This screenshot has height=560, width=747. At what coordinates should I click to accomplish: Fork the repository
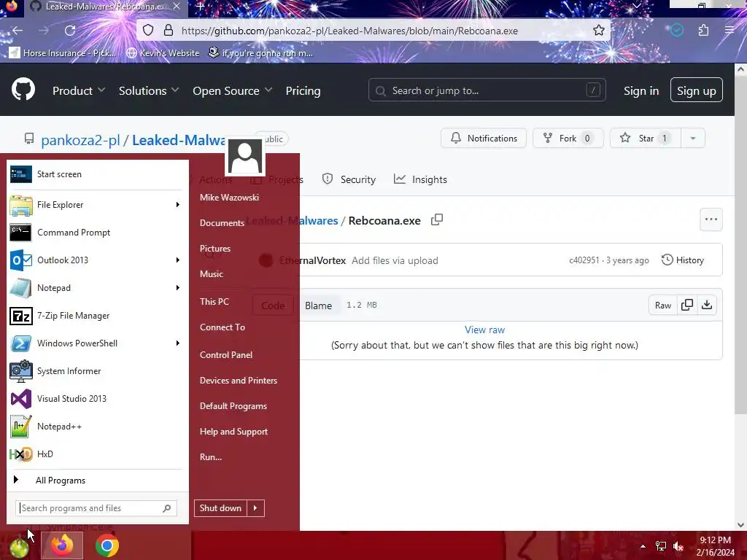point(568,138)
